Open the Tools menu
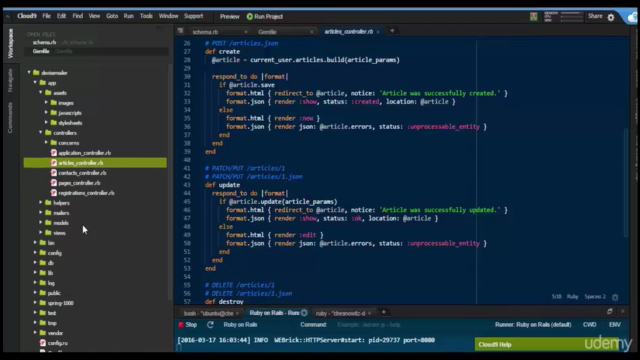The width and height of the screenshot is (640, 360). click(146, 16)
